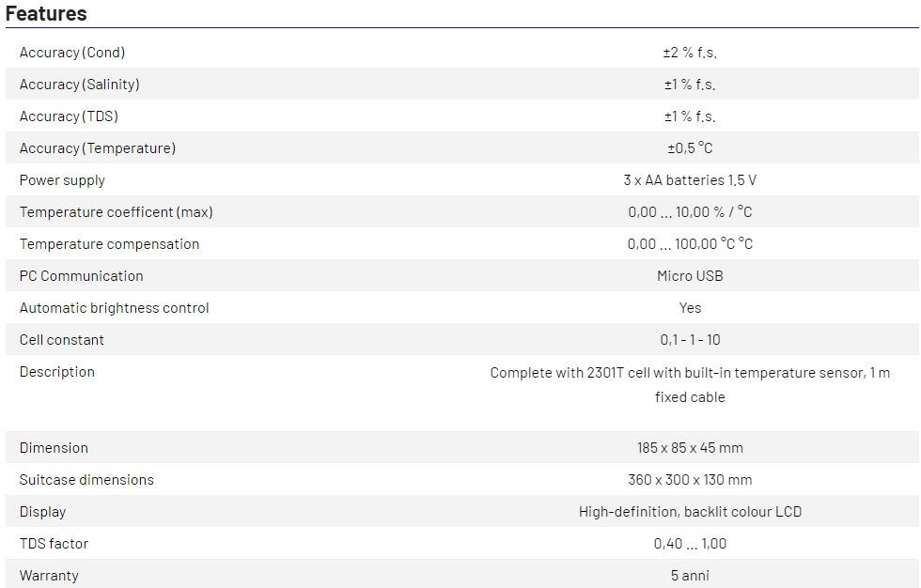The height and width of the screenshot is (588, 921).
Task: Select the 0,1 - 1 - 10 value
Action: [x=690, y=340]
